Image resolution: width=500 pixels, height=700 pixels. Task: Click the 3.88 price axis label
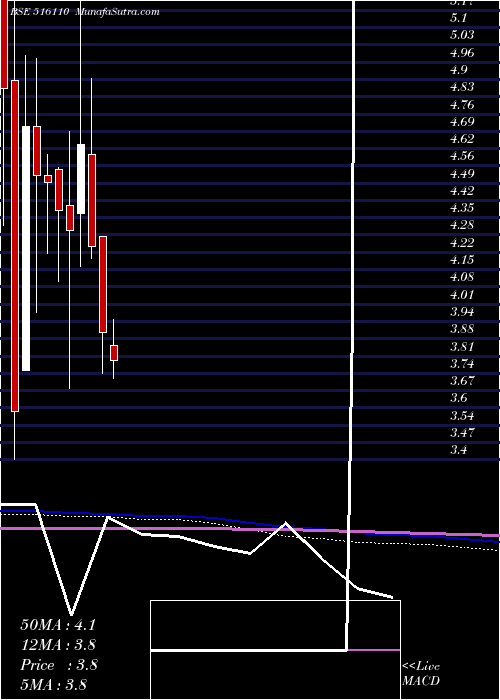click(x=462, y=329)
